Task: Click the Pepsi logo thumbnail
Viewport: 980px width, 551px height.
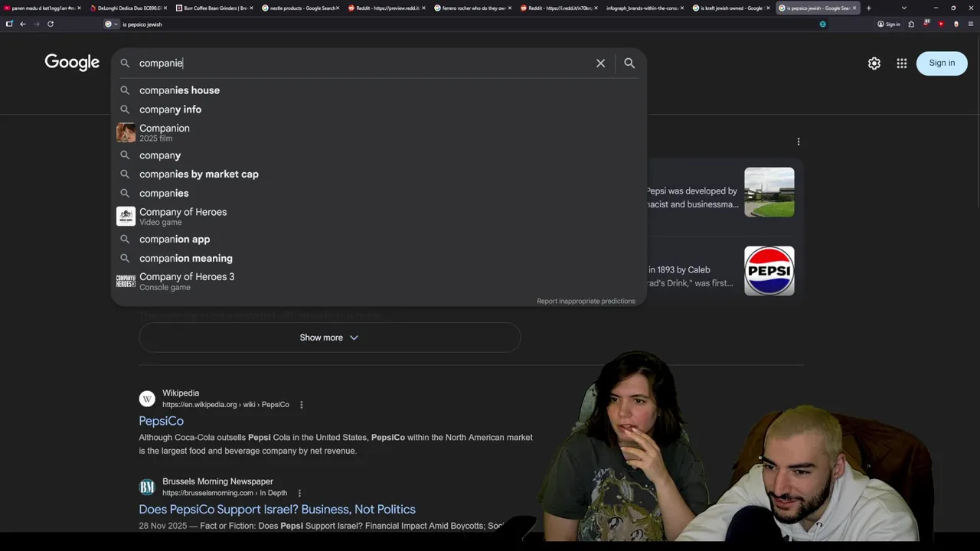Action: 769,271
